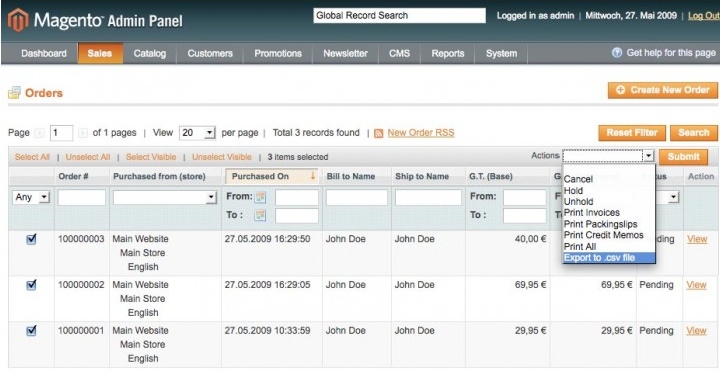The width and height of the screenshot is (720, 371).
Task: Sort by Bill to Name column header
Action: [x=351, y=176]
